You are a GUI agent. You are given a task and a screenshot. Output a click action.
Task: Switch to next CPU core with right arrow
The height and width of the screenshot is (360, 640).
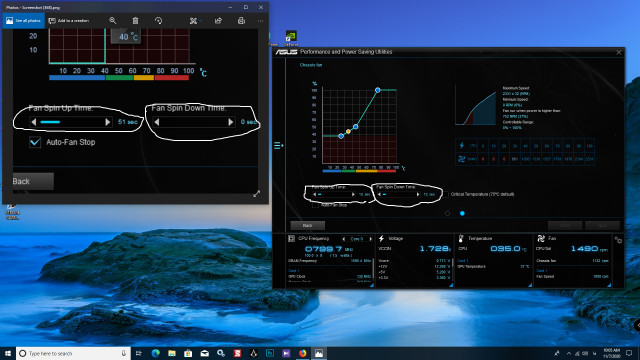tap(371, 239)
